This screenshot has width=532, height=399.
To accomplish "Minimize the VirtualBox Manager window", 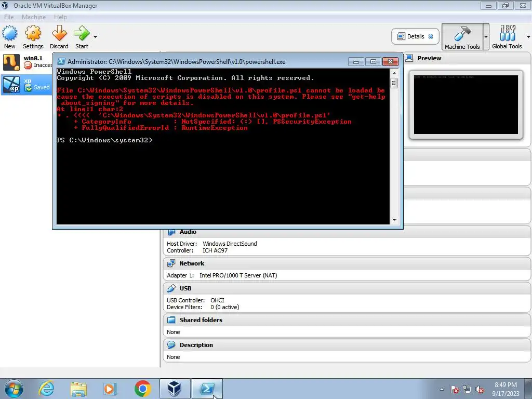I will tap(488, 5).
